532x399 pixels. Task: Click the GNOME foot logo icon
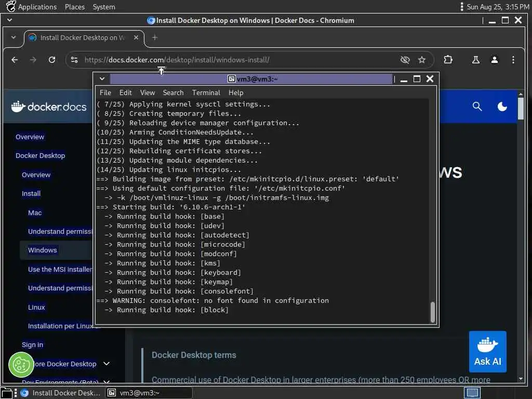(x=11, y=6)
